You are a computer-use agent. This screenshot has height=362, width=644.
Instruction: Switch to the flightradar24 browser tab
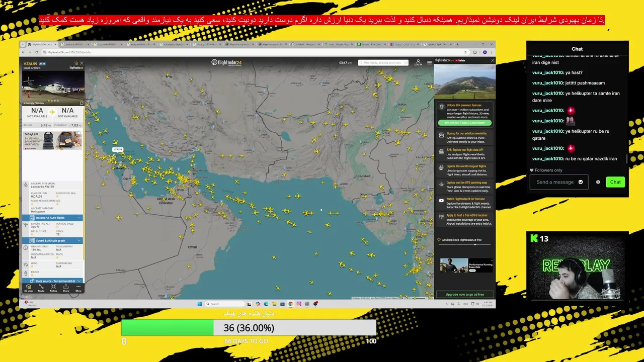[x=41, y=44]
